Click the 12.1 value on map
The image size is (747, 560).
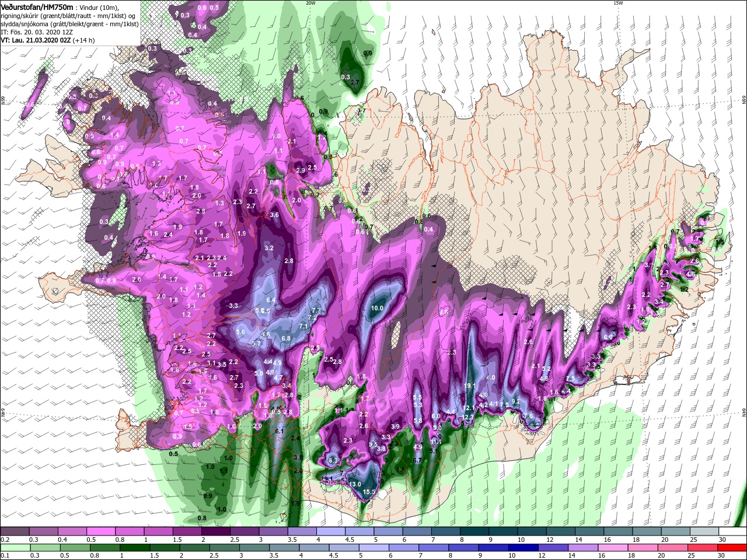tap(469, 408)
